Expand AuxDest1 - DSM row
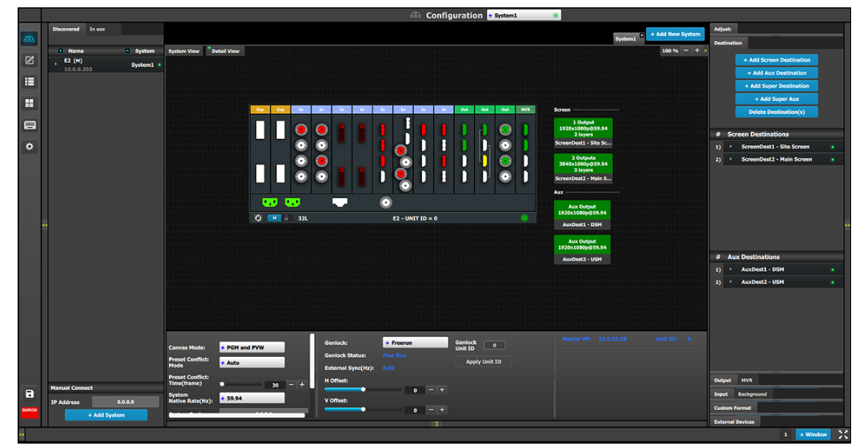This screenshot has width=868, height=448. point(731,270)
